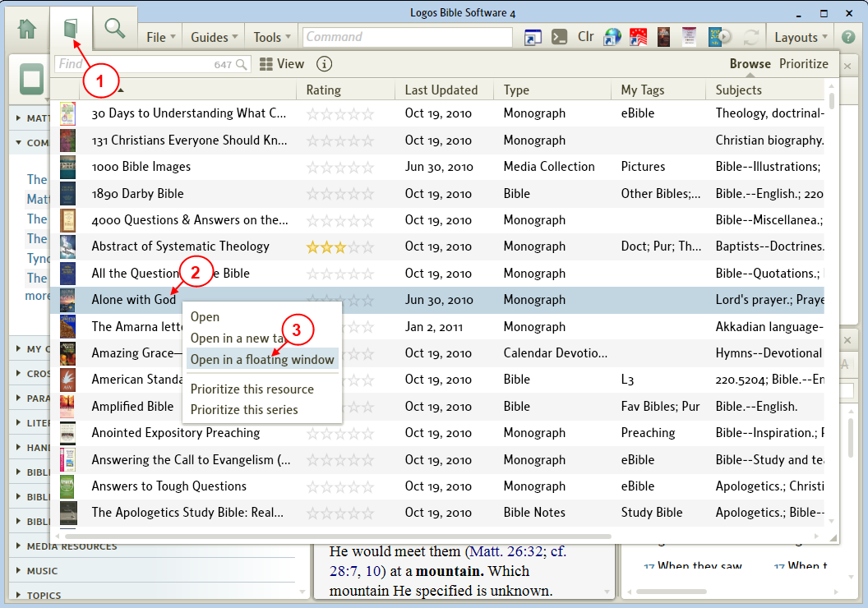Viewport: 868px width, 608px height.
Task: Set rating stars for Abstract of Systematic Theology
Action: (340, 246)
